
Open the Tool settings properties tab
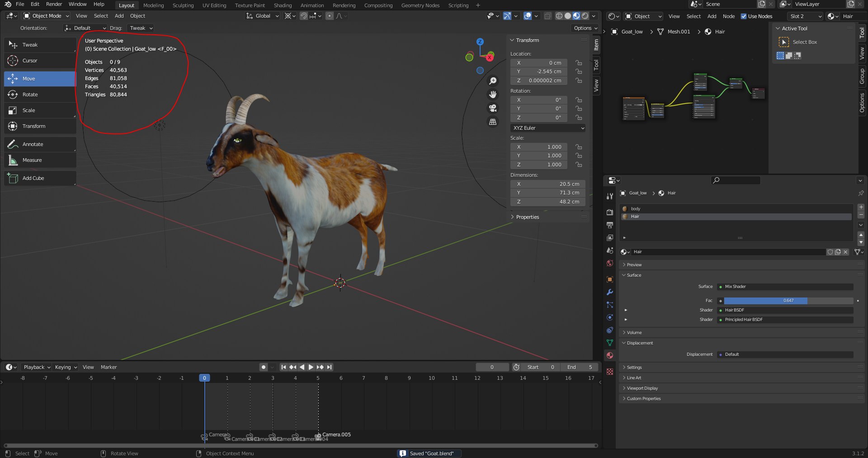pos(610,196)
